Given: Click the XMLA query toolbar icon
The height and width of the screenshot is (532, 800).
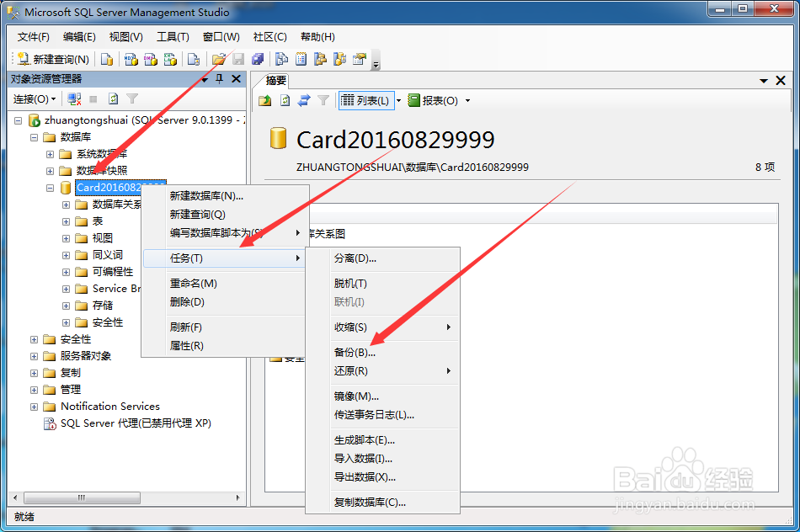Looking at the screenshot, I should pyautogui.click(x=170, y=59).
